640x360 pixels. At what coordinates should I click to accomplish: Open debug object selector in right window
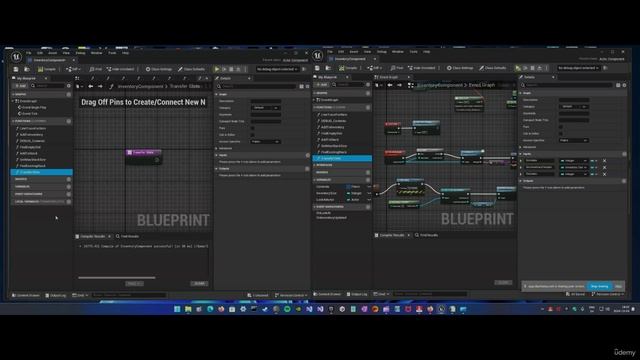click(x=579, y=68)
